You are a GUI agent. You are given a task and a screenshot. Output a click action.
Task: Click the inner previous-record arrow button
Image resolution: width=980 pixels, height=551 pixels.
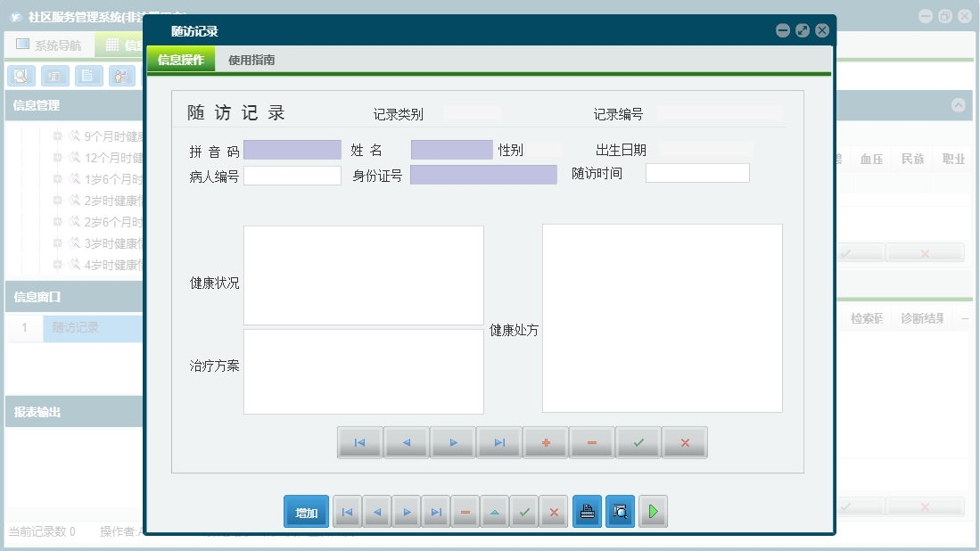point(407,442)
